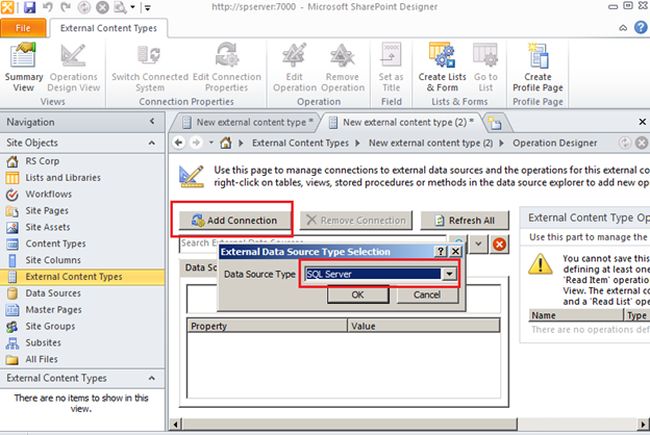Click External Content Types breadcrumb link
650x435 pixels.
coord(300,143)
